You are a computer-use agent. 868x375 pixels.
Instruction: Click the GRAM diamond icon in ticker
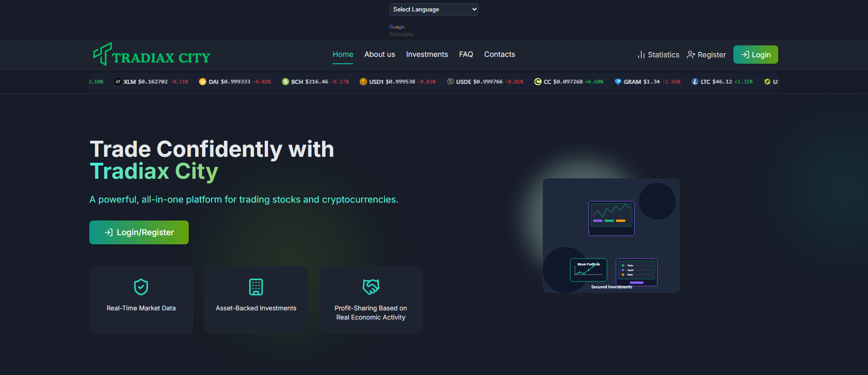click(618, 82)
